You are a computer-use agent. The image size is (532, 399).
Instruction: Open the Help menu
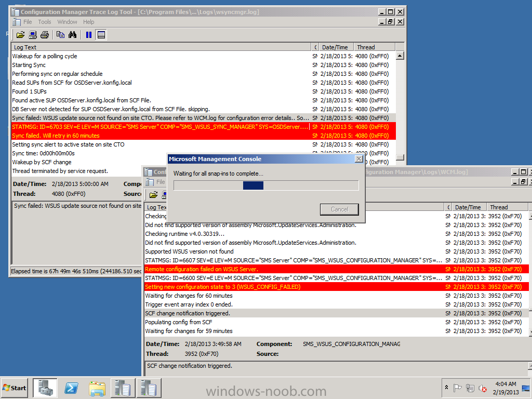pos(88,22)
